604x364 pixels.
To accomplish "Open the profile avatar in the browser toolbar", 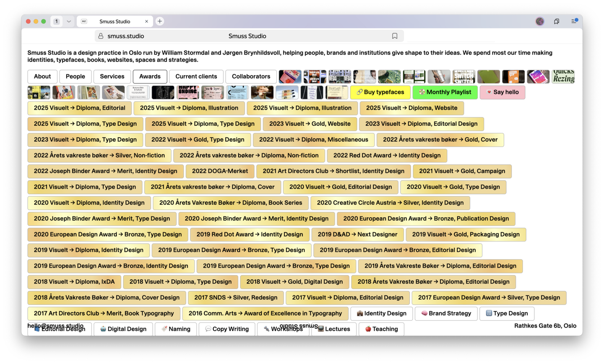I will [540, 21].
